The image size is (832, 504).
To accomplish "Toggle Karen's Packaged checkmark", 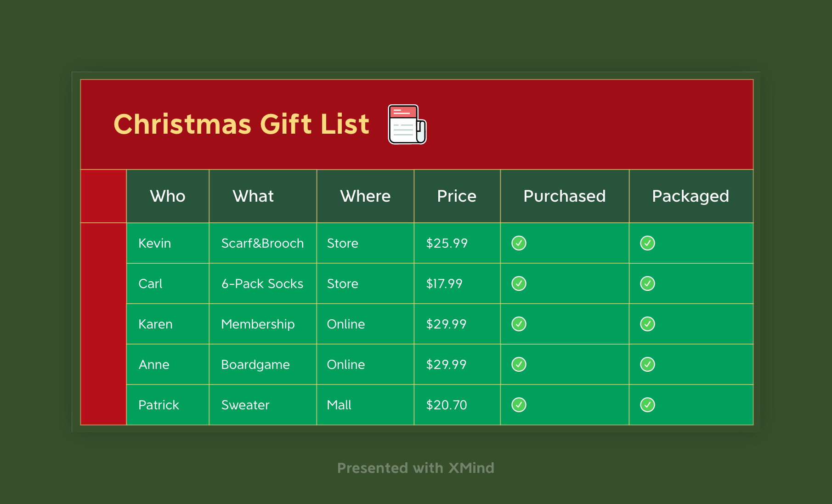I will coord(647,324).
